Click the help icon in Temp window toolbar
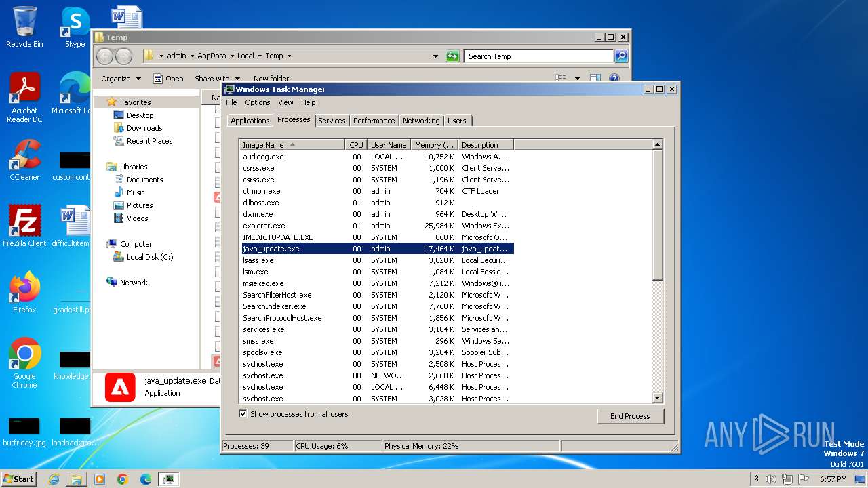Screen dimensions: 868x488 [614, 79]
